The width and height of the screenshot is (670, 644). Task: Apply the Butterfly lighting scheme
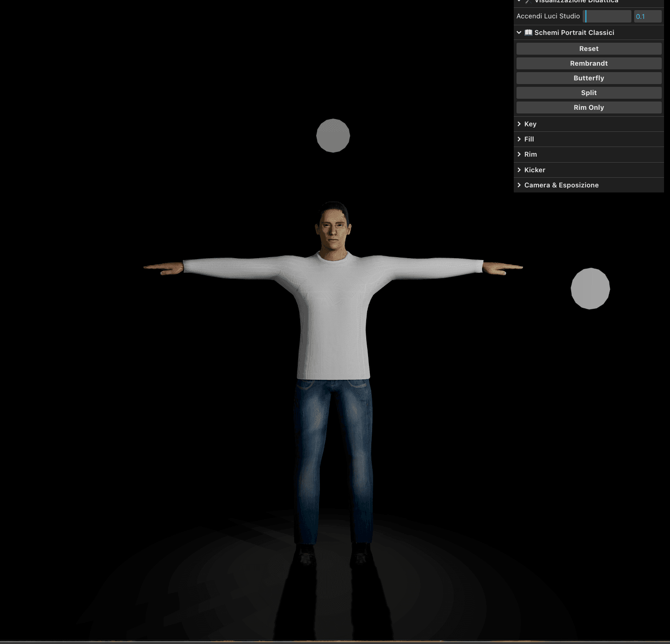coord(589,78)
